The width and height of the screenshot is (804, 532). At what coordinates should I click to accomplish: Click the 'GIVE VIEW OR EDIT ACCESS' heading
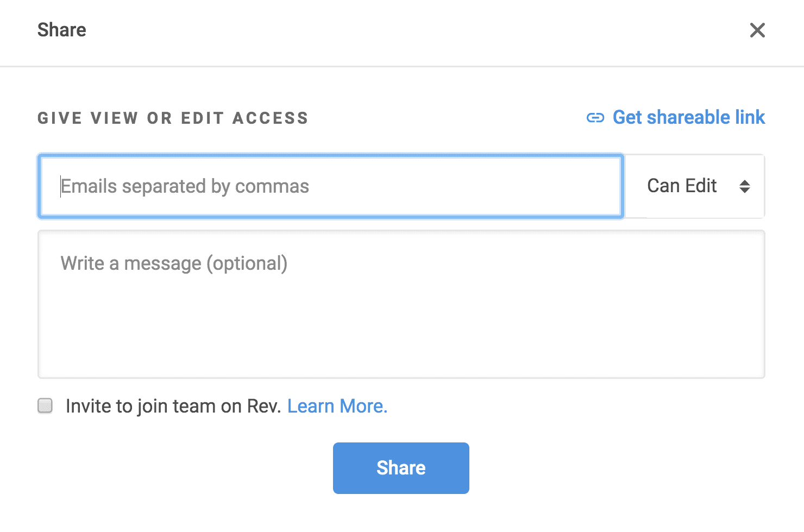pyautogui.click(x=173, y=118)
